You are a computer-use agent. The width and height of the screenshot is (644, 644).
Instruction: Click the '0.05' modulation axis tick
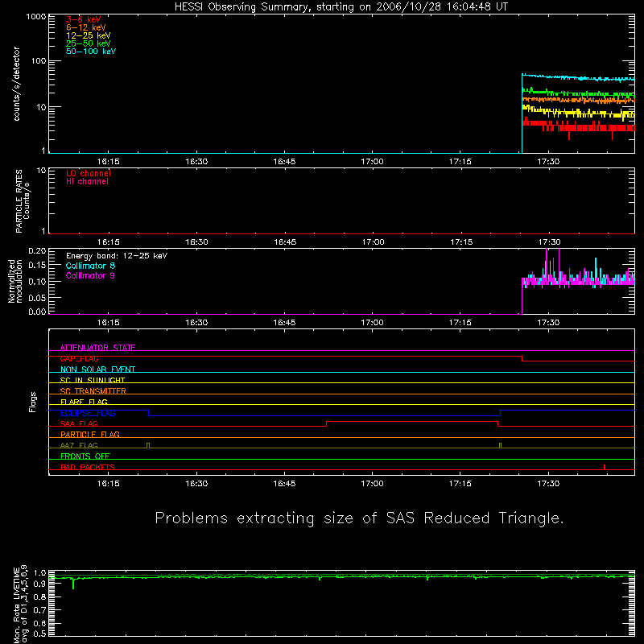coord(37,297)
